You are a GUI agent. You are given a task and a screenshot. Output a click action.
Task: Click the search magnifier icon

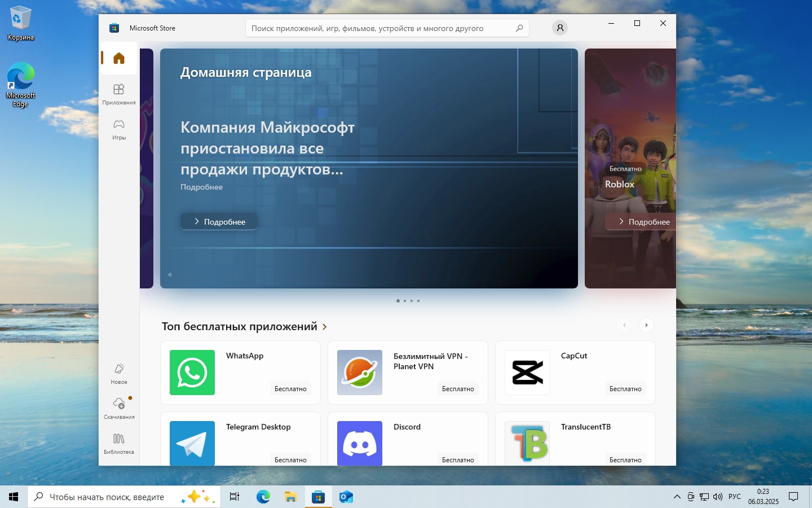tap(519, 28)
